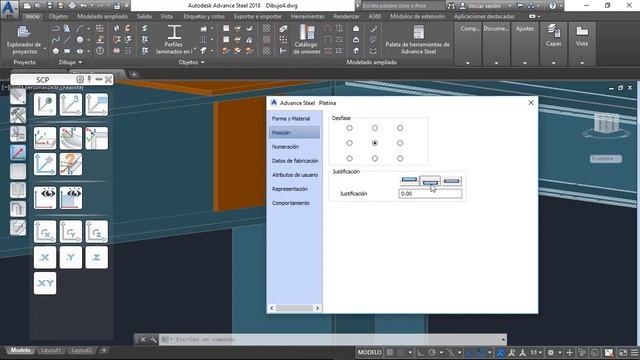Select top-left Desfase radio button
This screenshot has width=640, height=360.
[x=349, y=128]
